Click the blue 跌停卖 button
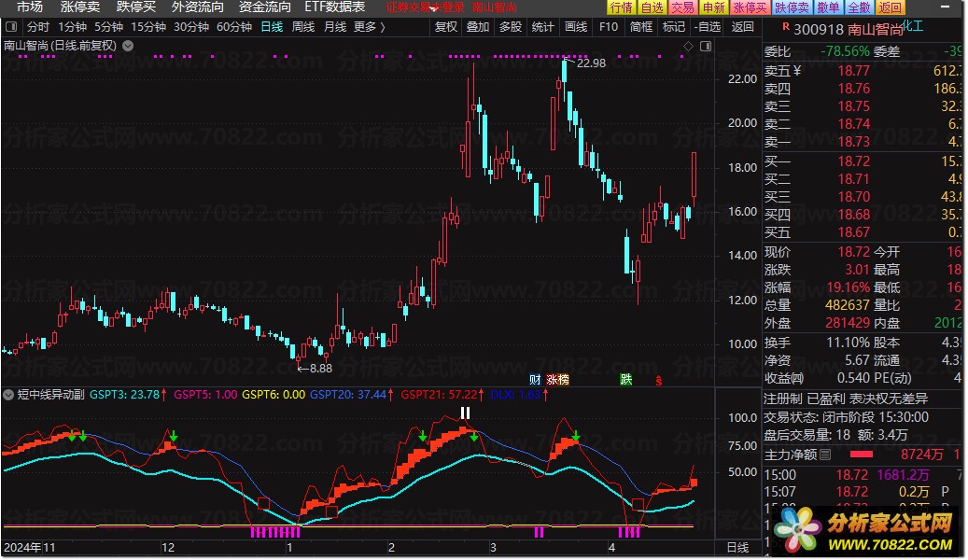 pos(793,7)
